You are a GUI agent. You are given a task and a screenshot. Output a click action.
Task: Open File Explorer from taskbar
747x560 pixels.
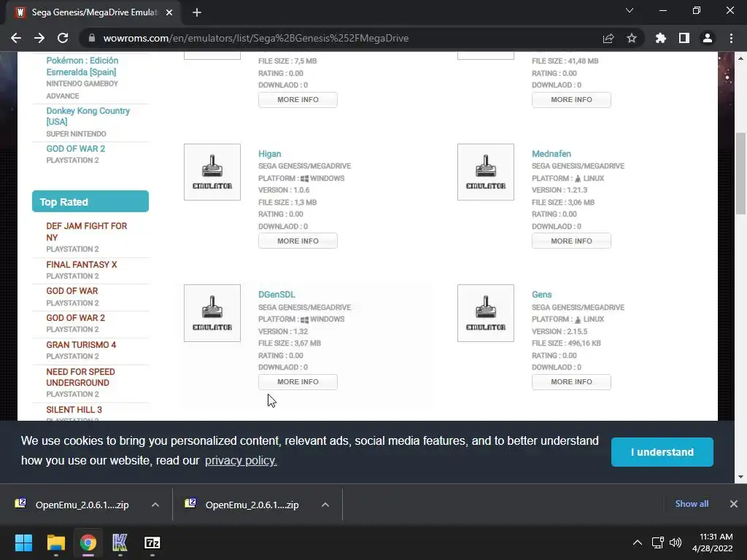coord(55,542)
